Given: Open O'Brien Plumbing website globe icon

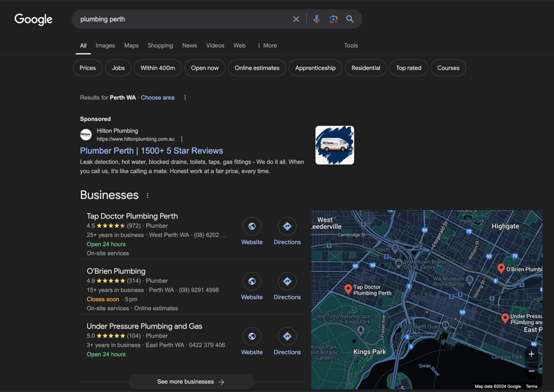Looking at the screenshot, I should pyautogui.click(x=252, y=281).
